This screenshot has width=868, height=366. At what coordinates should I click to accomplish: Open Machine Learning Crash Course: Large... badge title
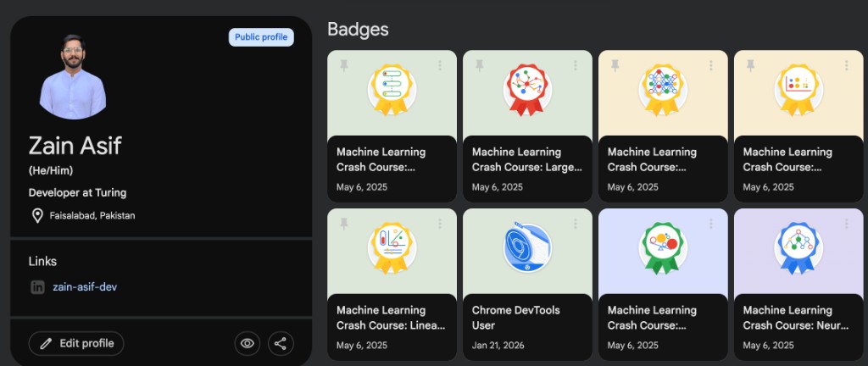[526, 159]
